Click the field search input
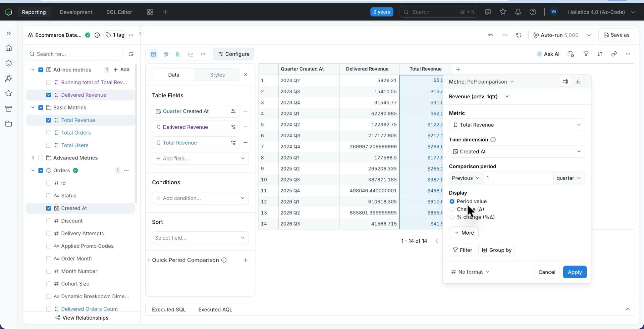644x329 pixels. [x=74, y=54]
